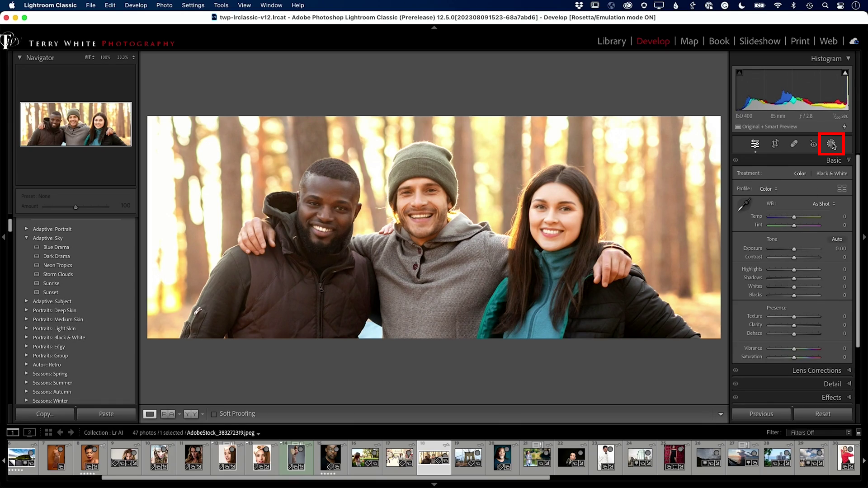This screenshot has width=868, height=488.
Task: Open the profile browser grid icon
Action: pyautogui.click(x=842, y=188)
